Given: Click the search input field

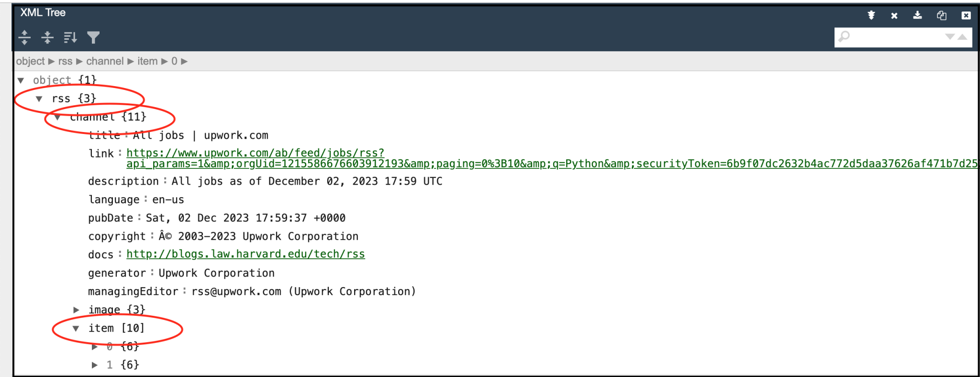Looking at the screenshot, I should 895,37.
